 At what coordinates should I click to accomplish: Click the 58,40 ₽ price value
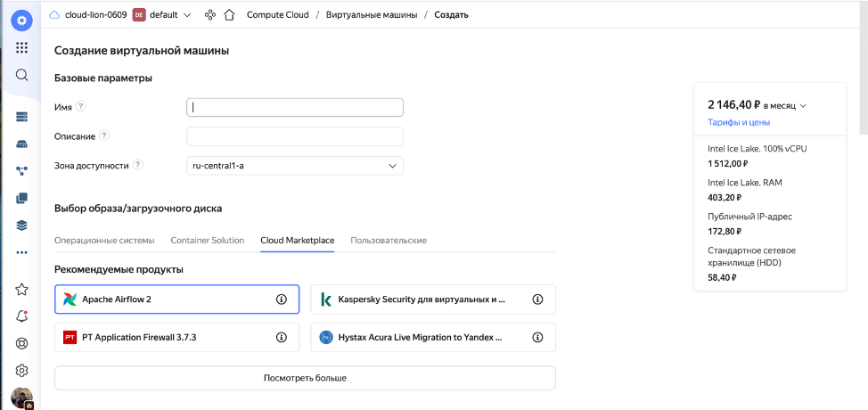(x=722, y=277)
